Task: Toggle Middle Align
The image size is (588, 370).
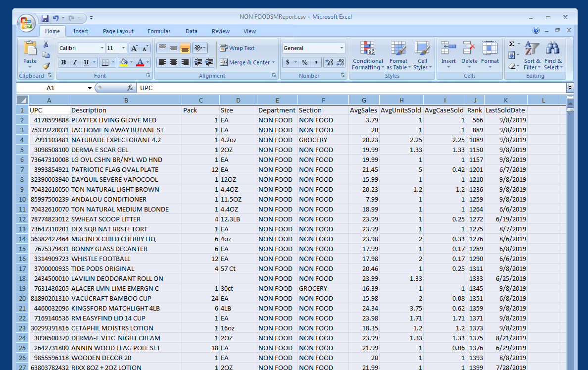Action: (x=174, y=48)
